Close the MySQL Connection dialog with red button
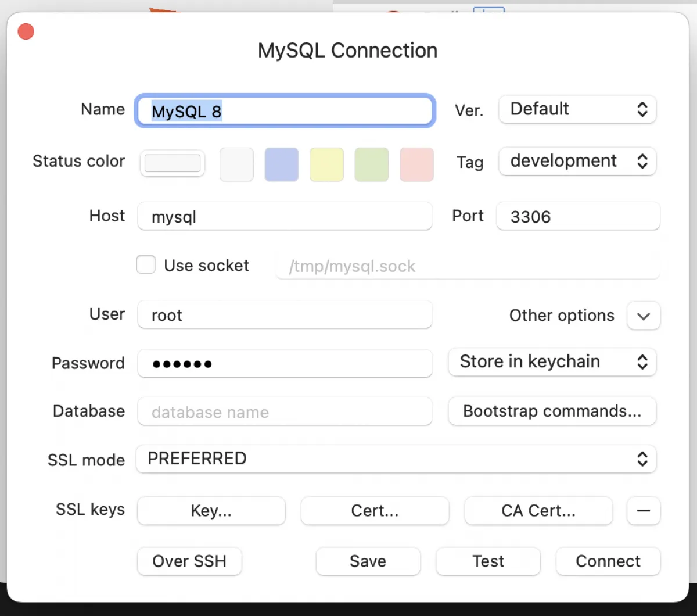697x616 pixels. click(x=26, y=31)
